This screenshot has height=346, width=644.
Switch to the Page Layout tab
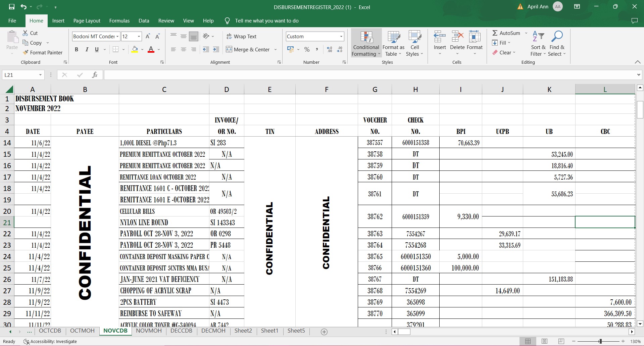87,20
